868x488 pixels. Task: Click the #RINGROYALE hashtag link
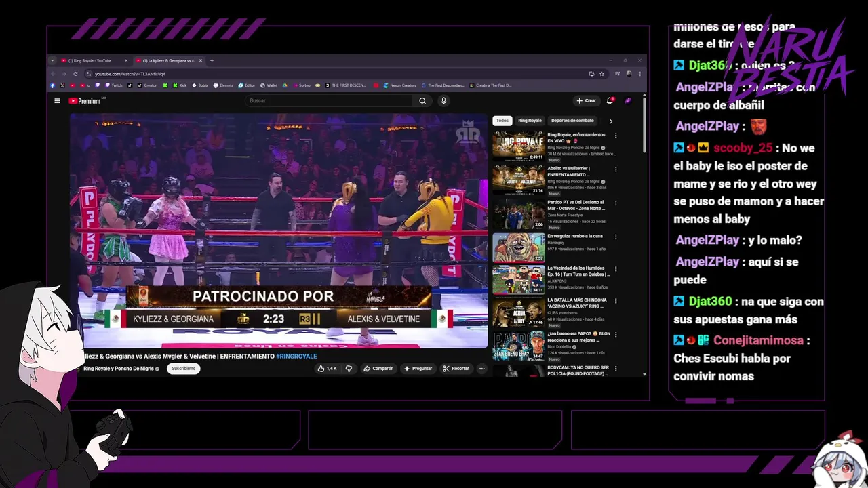(296, 356)
